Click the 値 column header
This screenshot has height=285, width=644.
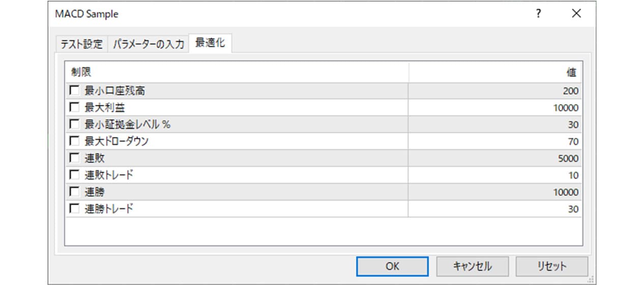pyautogui.click(x=495, y=72)
